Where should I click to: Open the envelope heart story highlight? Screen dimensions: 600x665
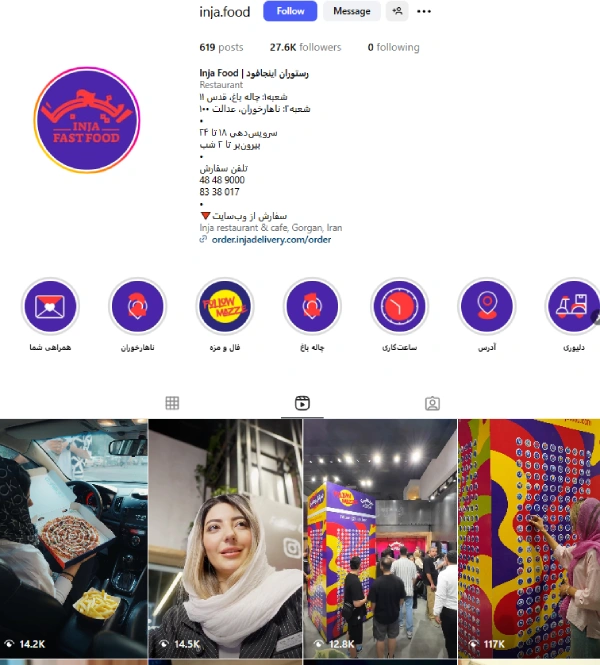point(50,306)
